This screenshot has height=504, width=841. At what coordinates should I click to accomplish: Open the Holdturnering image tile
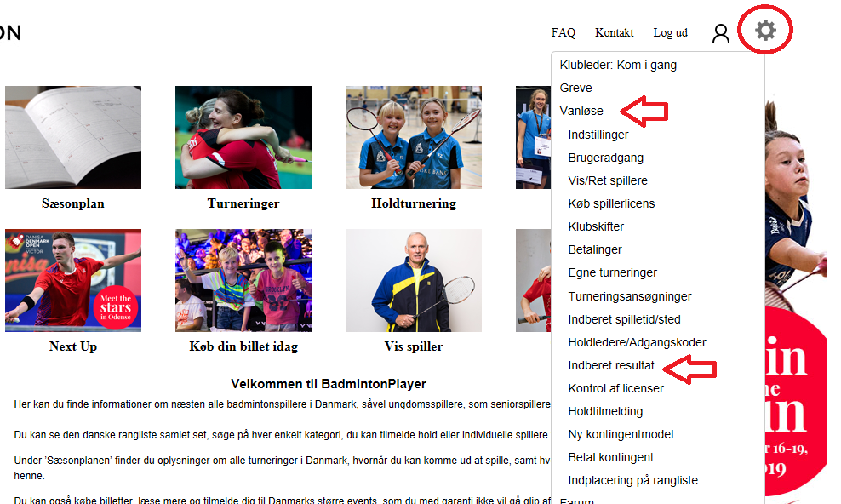414,137
